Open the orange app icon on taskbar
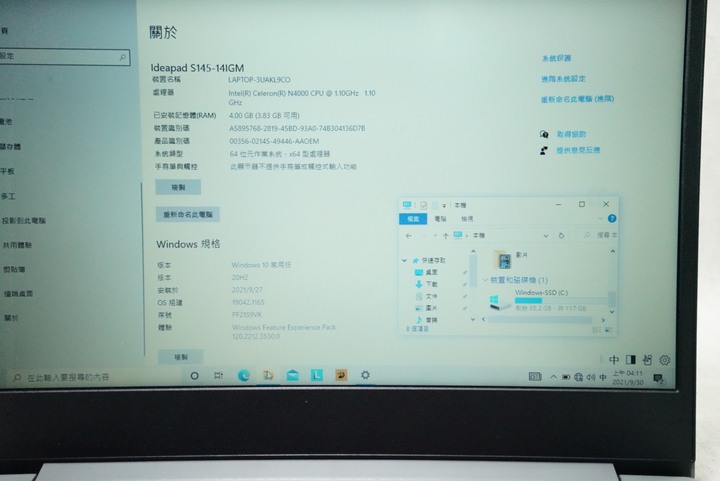 (x=341, y=375)
